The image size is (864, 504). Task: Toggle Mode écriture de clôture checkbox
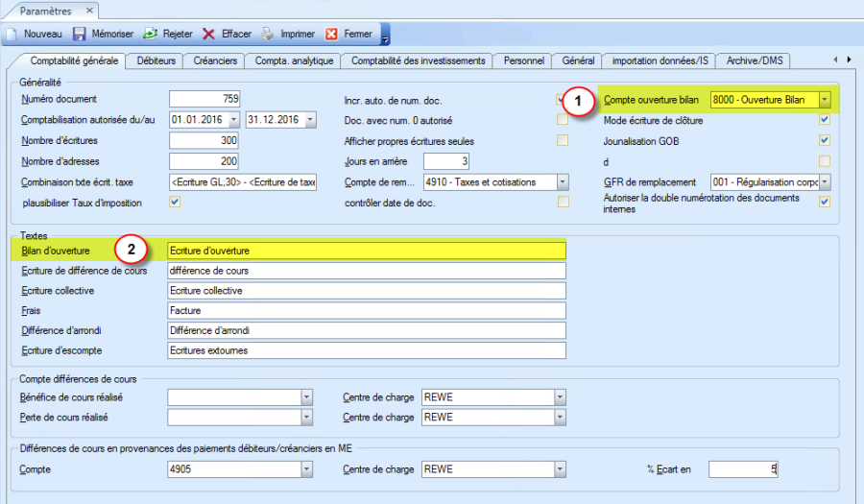824,120
